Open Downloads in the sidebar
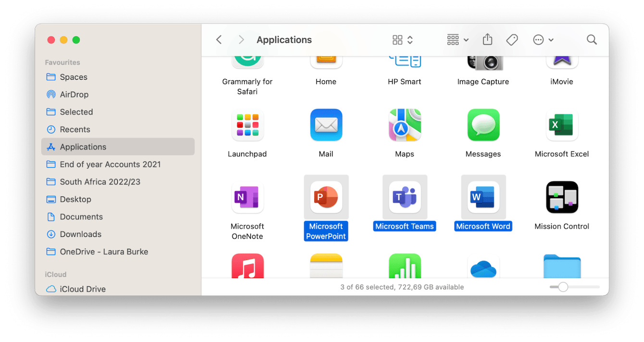Viewport: 644px width, 342px height. pyautogui.click(x=118, y=234)
